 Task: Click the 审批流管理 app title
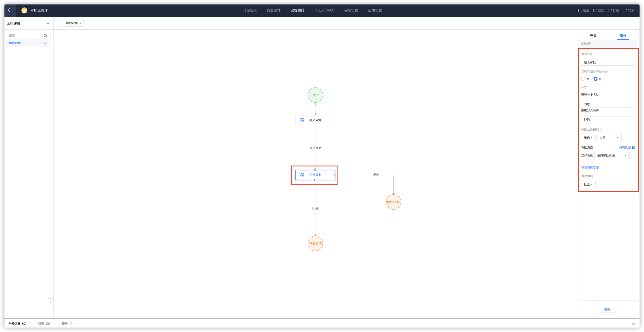tap(39, 11)
